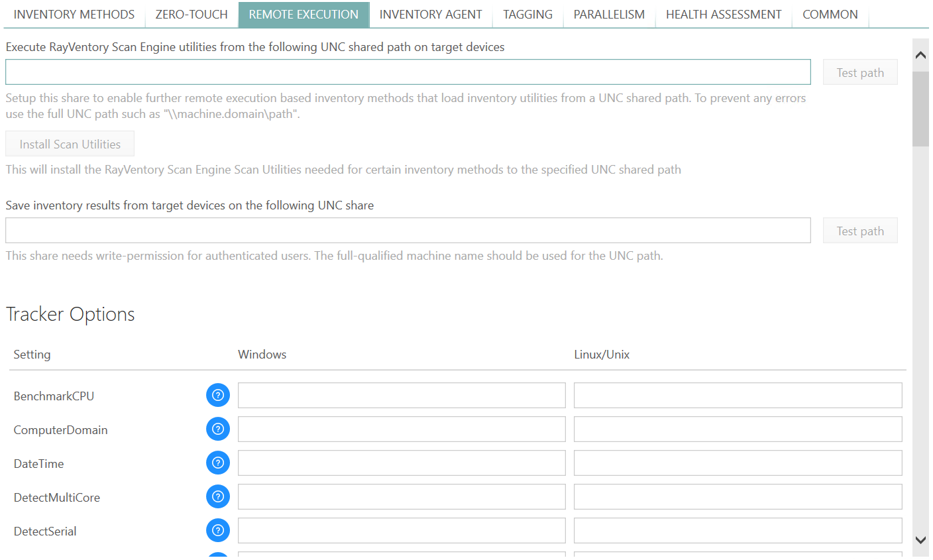
Task: Test the scan utilities UNC path
Action: pyautogui.click(x=860, y=72)
